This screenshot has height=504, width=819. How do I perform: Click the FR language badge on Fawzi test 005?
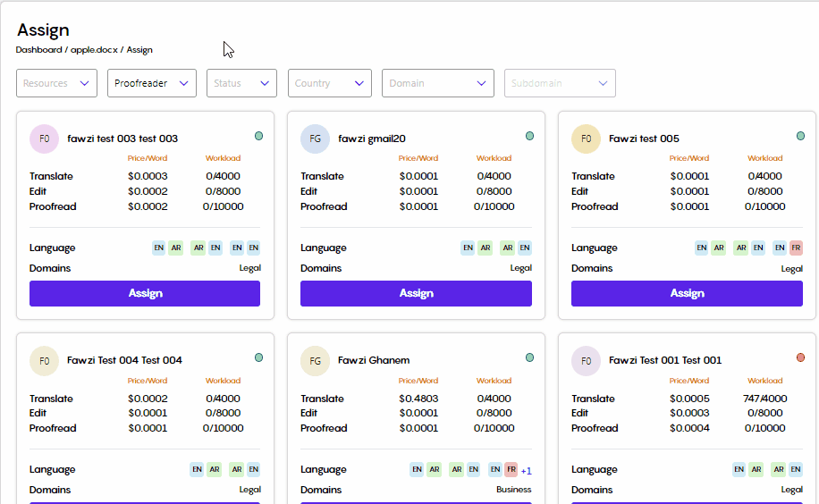pyautogui.click(x=796, y=248)
